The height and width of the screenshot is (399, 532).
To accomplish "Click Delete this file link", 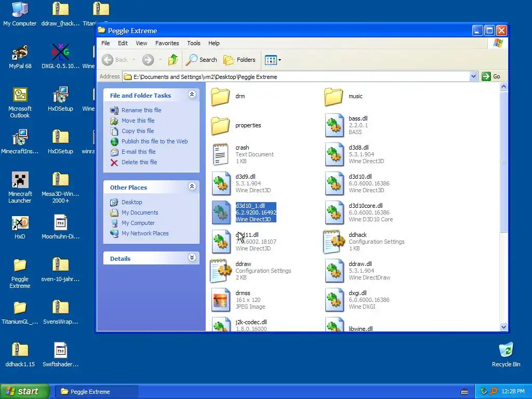I will pos(139,162).
